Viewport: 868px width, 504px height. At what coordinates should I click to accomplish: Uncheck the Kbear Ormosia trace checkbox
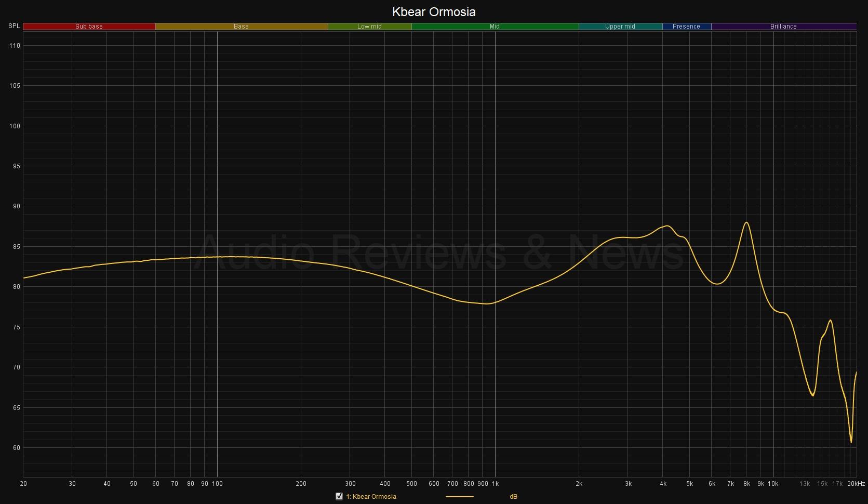tap(339, 496)
